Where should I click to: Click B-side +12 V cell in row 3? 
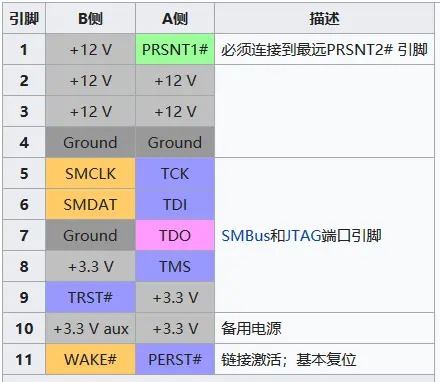click(90, 111)
